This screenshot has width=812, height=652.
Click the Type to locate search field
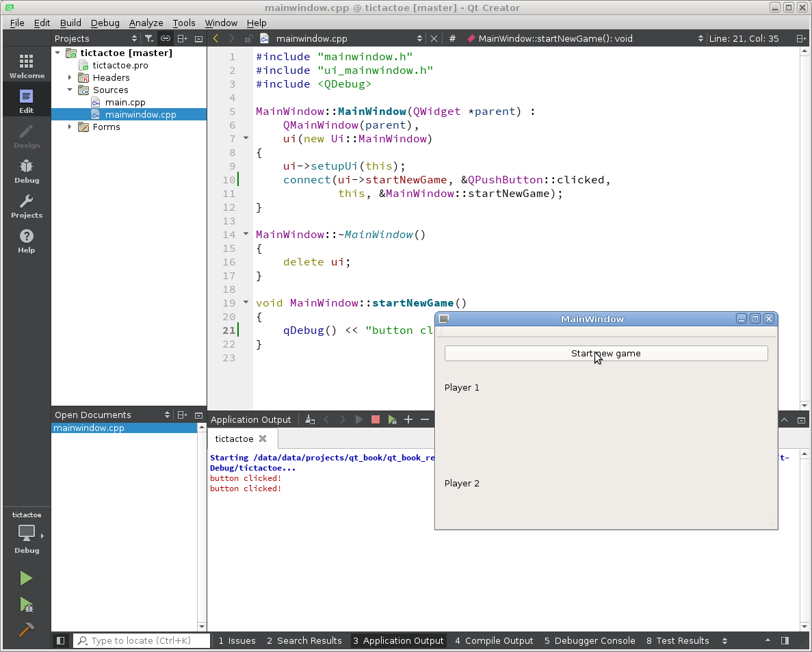pyautogui.click(x=141, y=641)
